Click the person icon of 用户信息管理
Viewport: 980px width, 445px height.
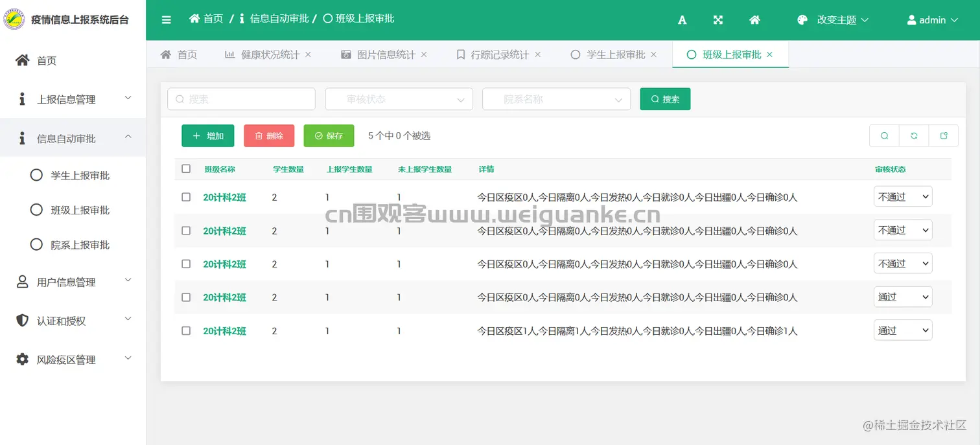pos(22,282)
